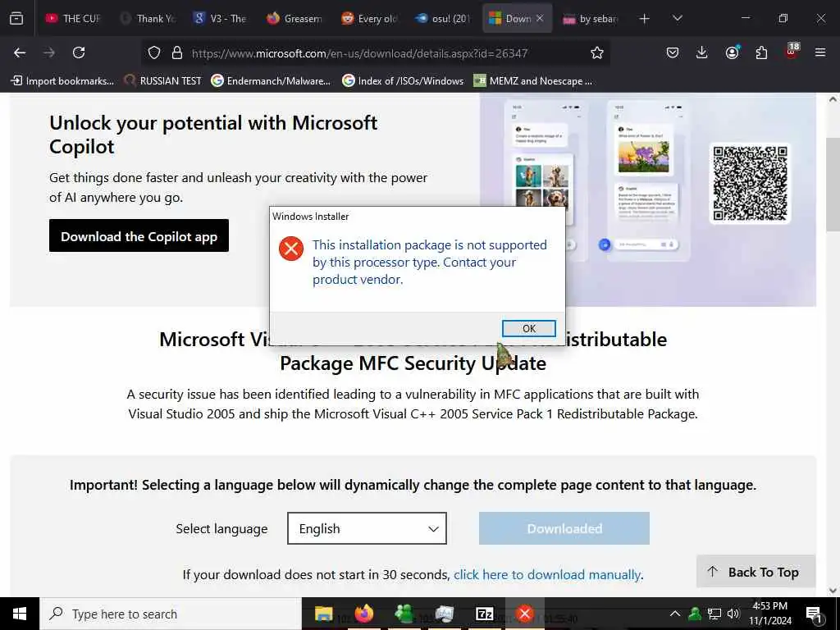This screenshot has width=840, height=630.
Task: Open a new browser tab
Action: (x=645, y=19)
